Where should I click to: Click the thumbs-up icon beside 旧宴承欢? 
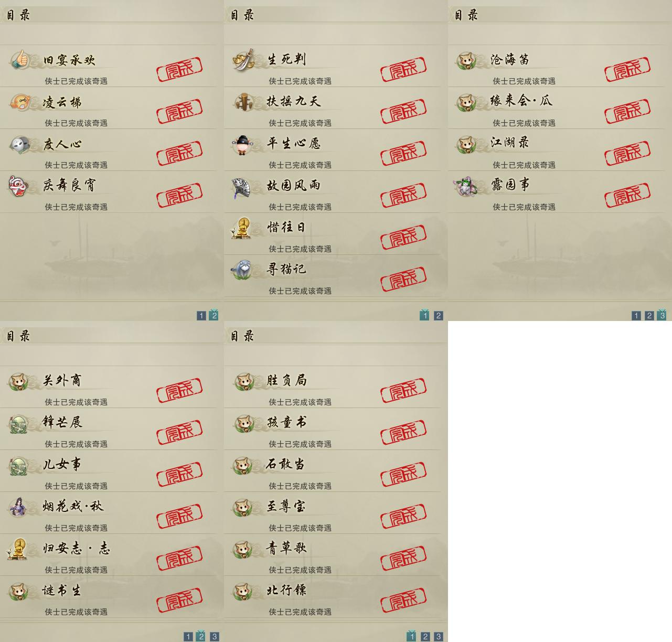(20, 59)
